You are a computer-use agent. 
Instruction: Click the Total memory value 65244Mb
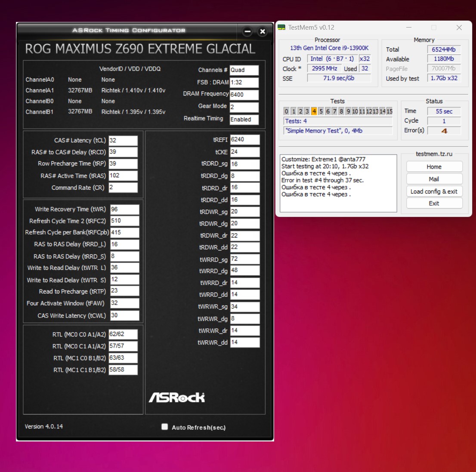pos(444,49)
